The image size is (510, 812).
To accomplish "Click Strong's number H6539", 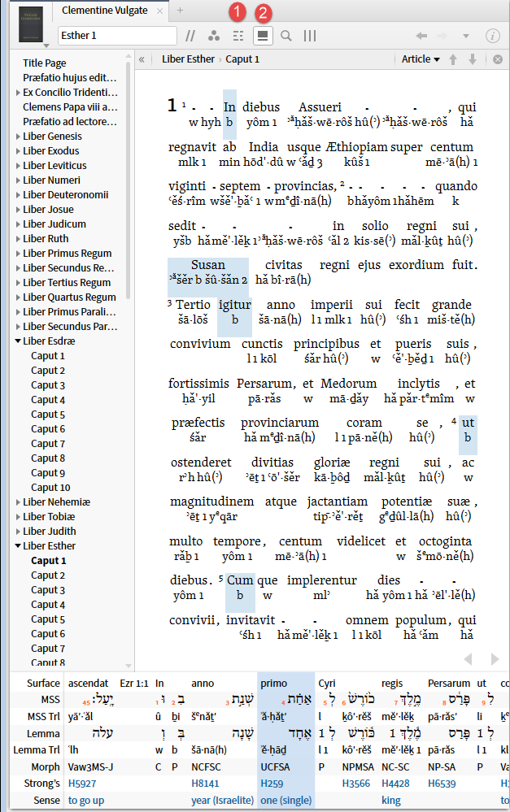I will click(x=442, y=784).
